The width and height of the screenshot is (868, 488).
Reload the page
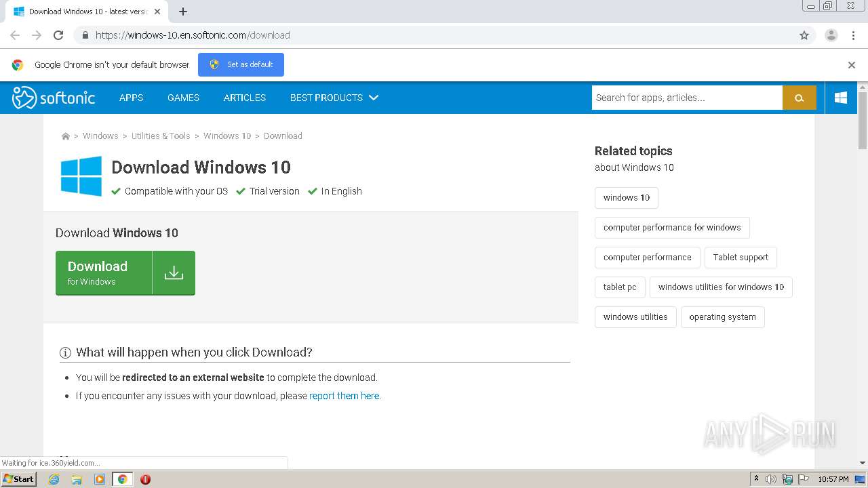58,35
